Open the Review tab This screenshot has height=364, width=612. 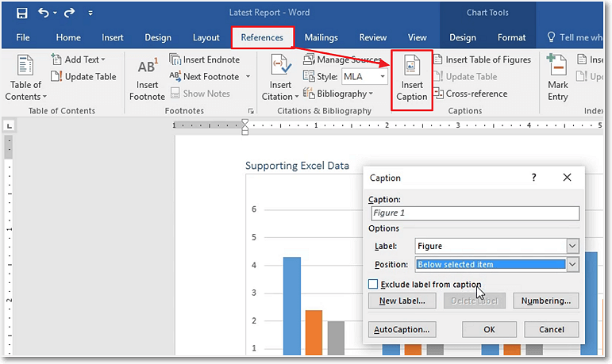[373, 37]
